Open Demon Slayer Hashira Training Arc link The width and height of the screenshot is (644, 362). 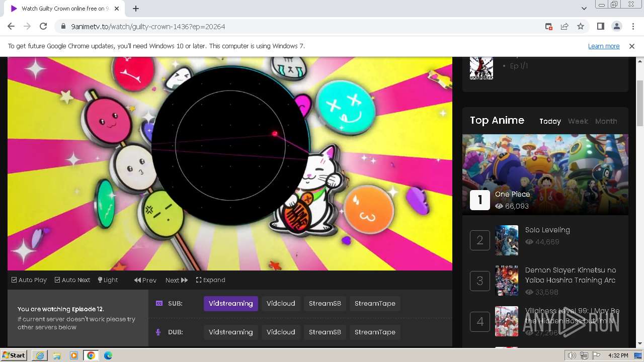[571, 275]
